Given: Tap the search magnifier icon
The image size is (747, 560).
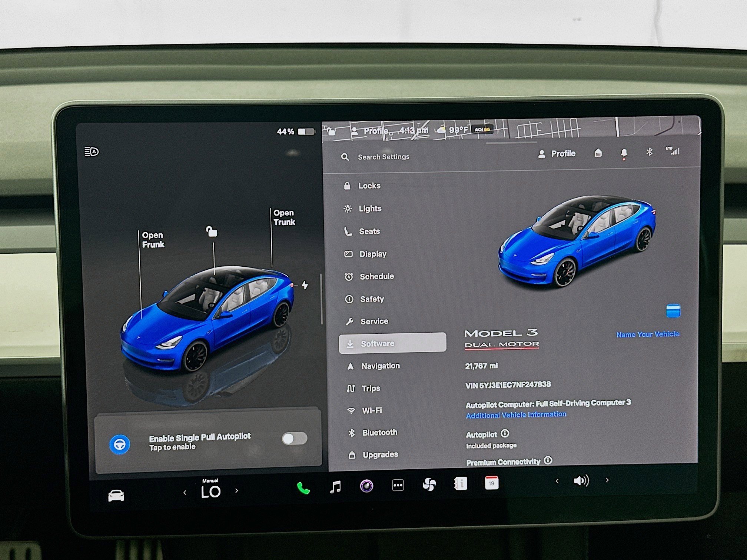Looking at the screenshot, I should [345, 157].
